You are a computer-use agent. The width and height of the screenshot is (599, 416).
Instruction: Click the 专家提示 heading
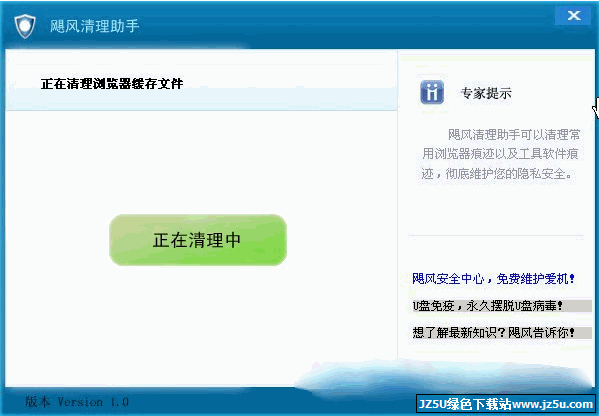[486, 93]
